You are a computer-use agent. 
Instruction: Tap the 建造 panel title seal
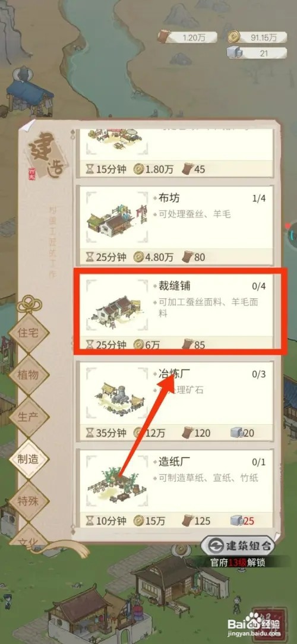pyautogui.click(x=45, y=155)
